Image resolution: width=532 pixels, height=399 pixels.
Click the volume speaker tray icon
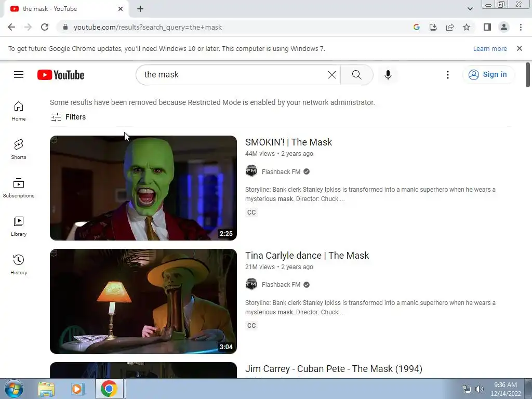pos(480,389)
